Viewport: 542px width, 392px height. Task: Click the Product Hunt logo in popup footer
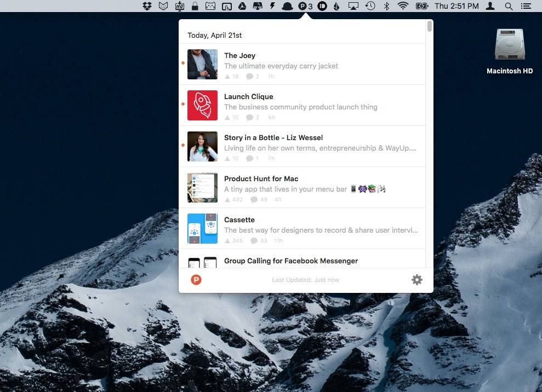point(196,280)
